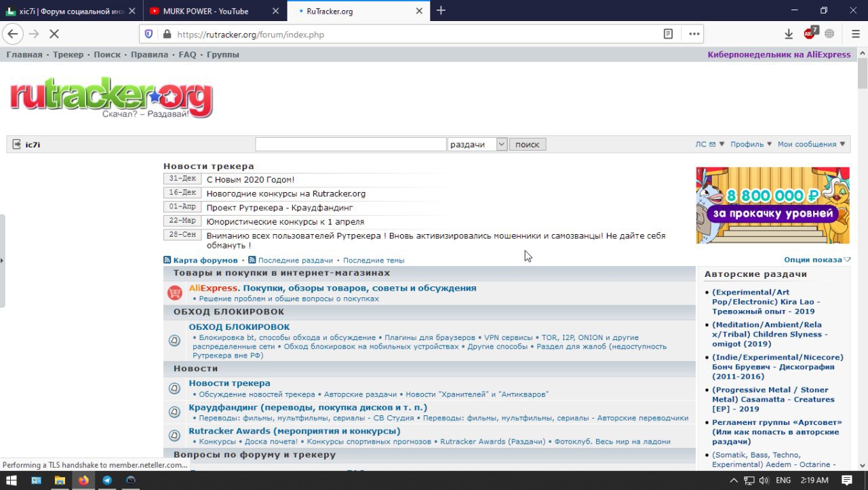Click the поиск search button

[528, 144]
